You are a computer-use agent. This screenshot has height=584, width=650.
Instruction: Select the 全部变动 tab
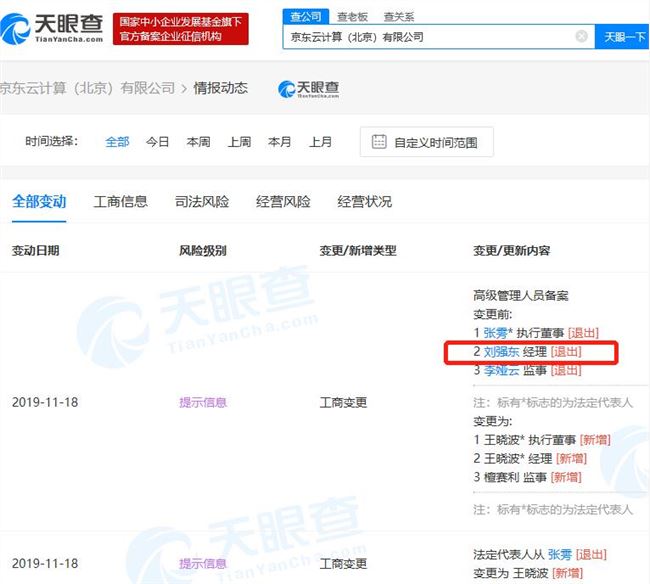[39, 201]
